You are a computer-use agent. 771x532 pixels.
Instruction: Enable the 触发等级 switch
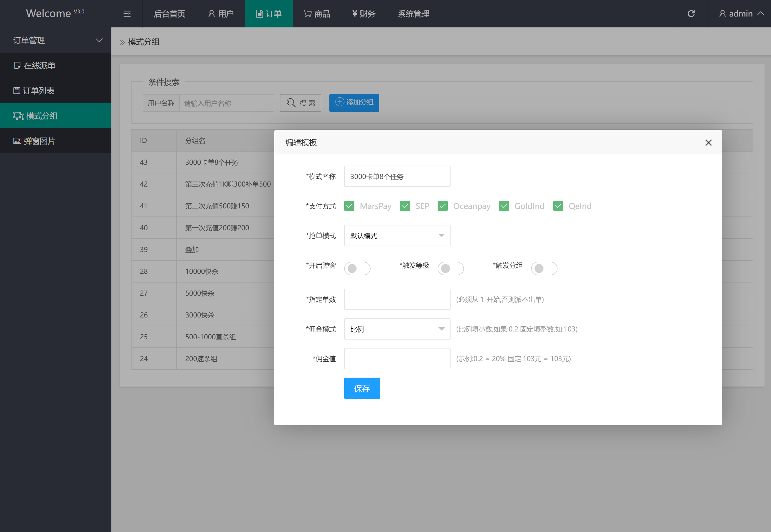click(x=451, y=268)
